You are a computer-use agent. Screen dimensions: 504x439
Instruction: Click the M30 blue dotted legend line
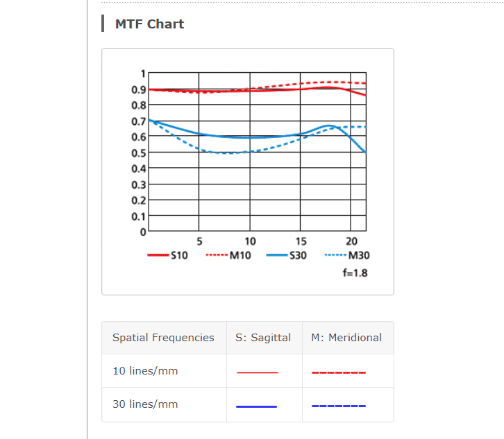pyautogui.click(x=336, y=255)
